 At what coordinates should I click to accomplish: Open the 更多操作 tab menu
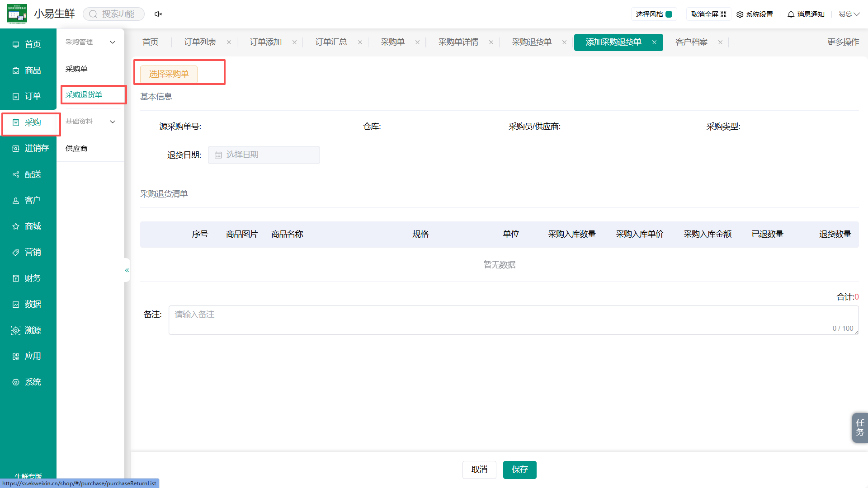click(843, 42)
